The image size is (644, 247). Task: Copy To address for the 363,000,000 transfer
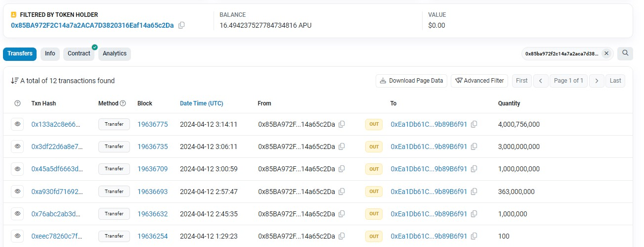(x=474, y=192)
